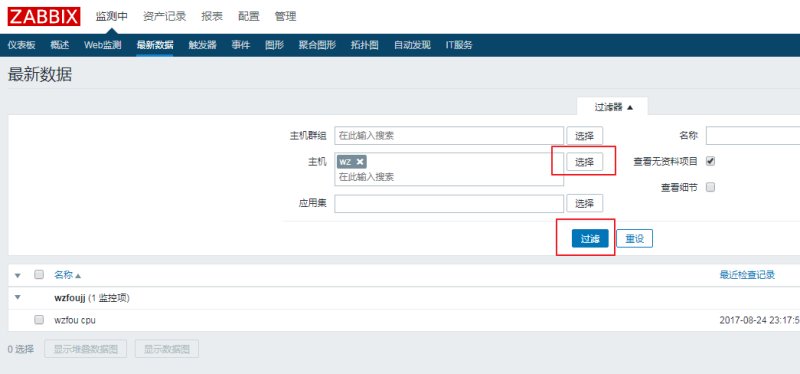Go to 拓扑图 submenu
Screen dimensions: 800x374
coord(365,45)
